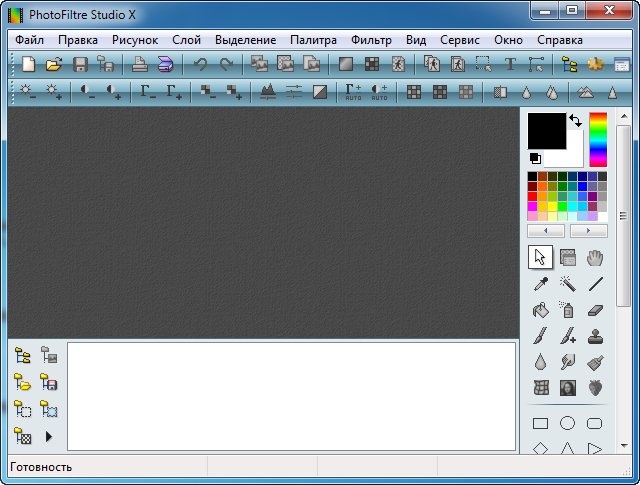Viewport: 640px width, 485px height.
Task: Toggle the ellipse selection shape
Action: pos(567,423)
